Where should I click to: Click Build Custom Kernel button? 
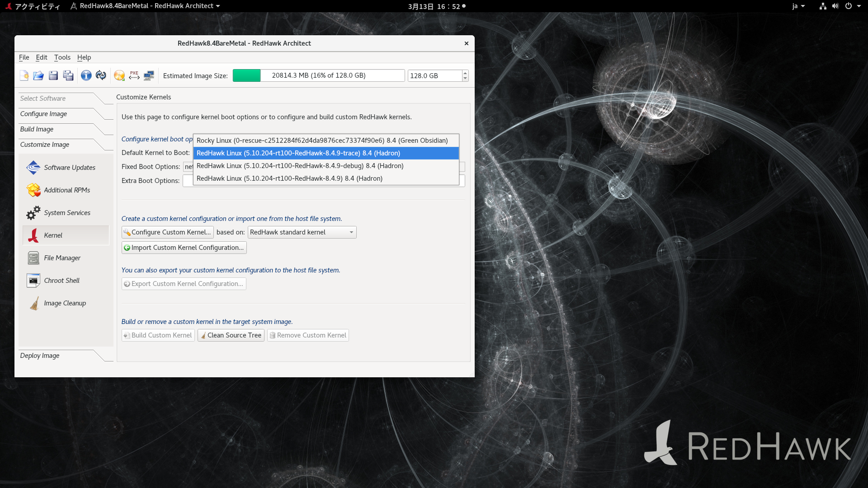(x=158, y=335)
